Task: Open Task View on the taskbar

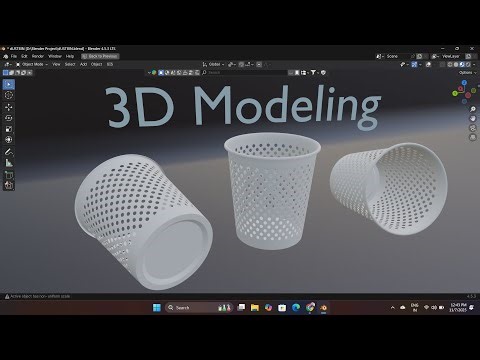Action: pyautogui.click(x=241, y=307)
